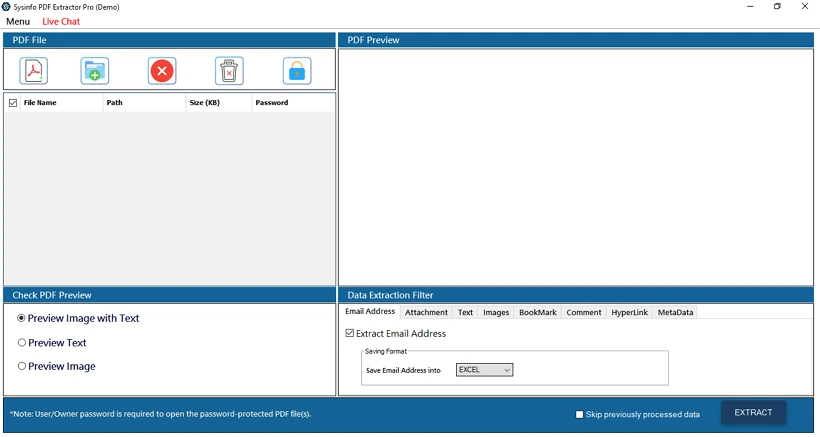The image size is (820, 437).
Task: Click the red Remove file icon
Action: coord(162,71)
